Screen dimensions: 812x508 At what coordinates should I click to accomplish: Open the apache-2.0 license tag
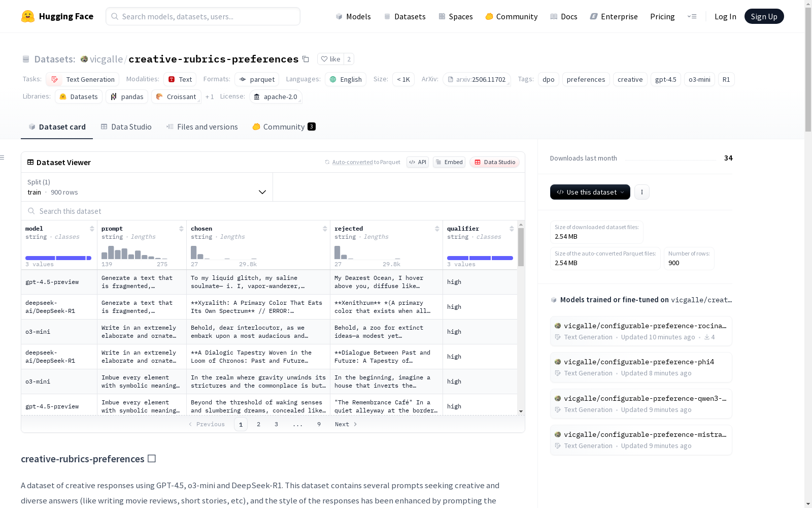[276, 97]
